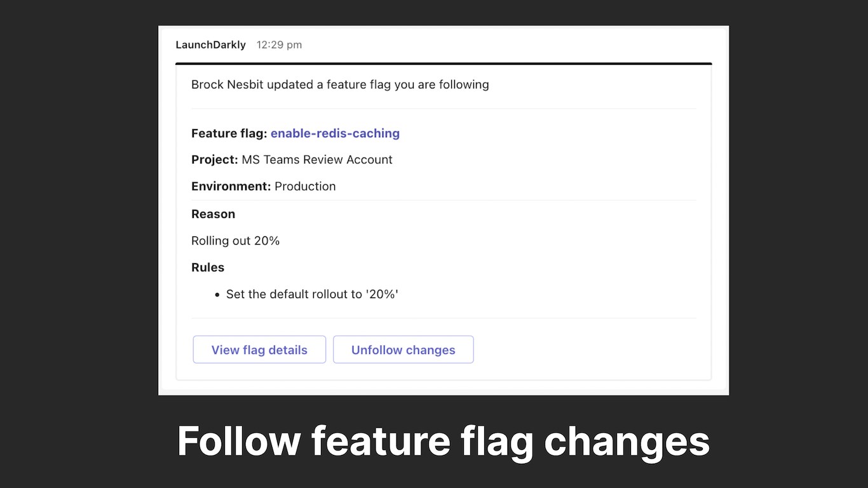This screenshot has width=868, height=488.
Task: Click the Feature flag label
Action: coord(229,133)
